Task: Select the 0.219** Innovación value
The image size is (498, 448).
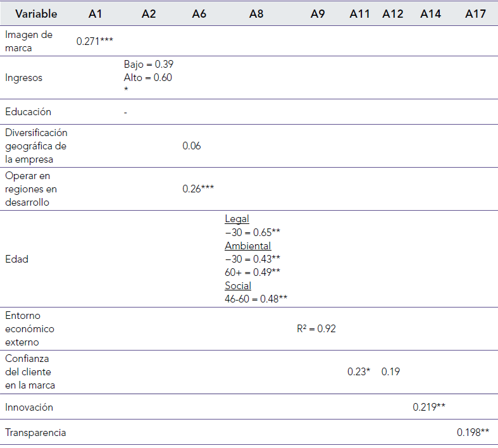Action: coord(430,407)
